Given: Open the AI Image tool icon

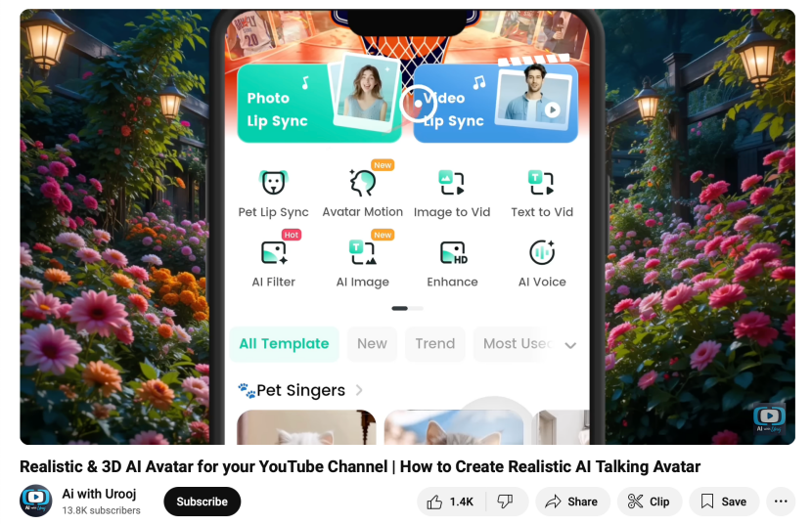Looking at the screenshot, I should point(363,253).
